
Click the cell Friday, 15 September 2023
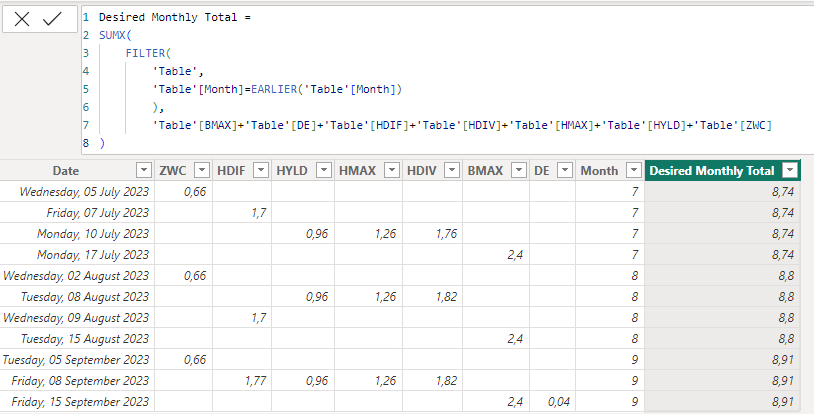77,402
